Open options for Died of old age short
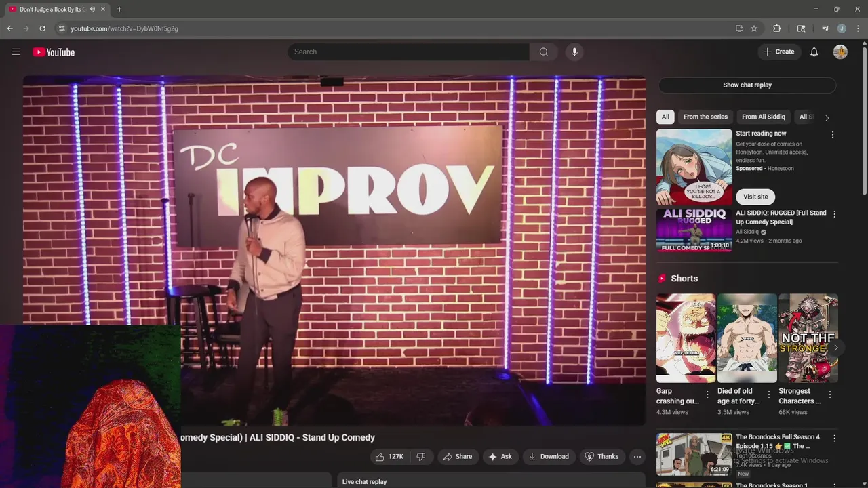The image size is (868, 488). click(768, 394)
